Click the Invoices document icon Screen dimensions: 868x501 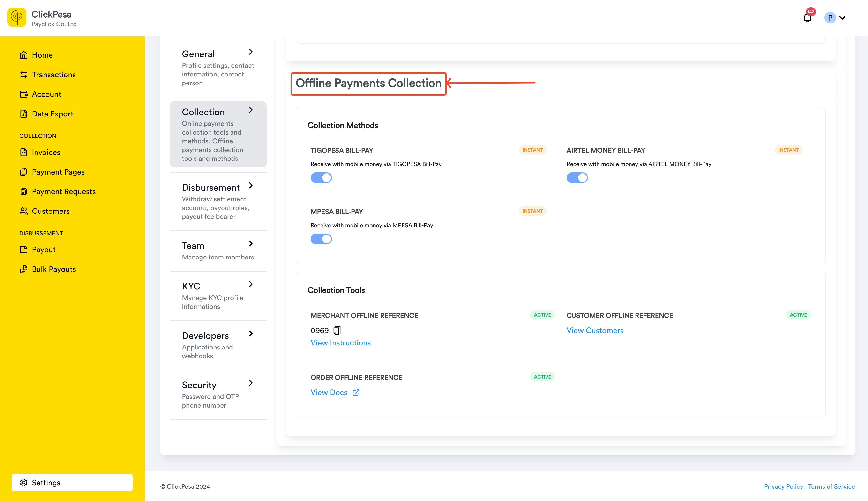(x=24, y=152)
